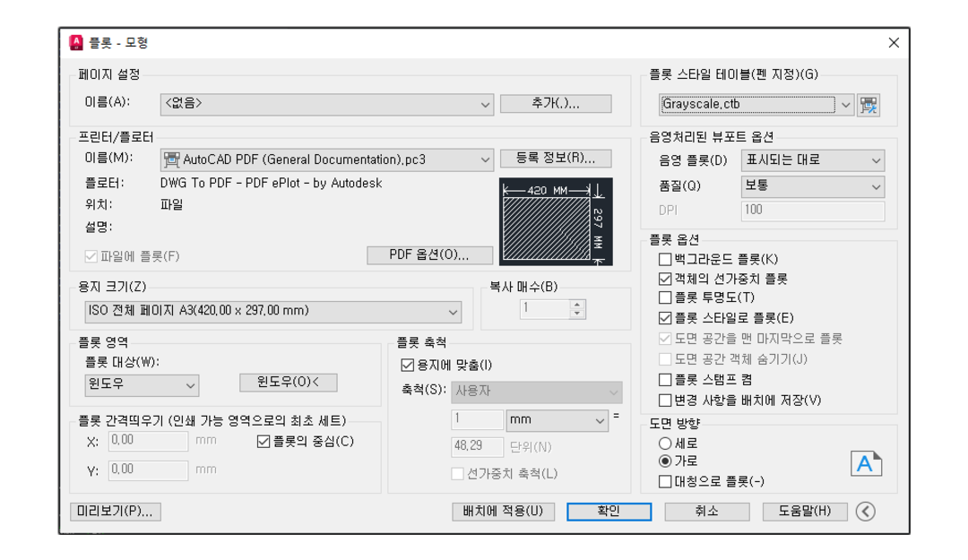This screenshot has width=968, height=560.
Task: Toggle 플롯 스타일로 플롯(E) checkbox
Action: coord(665,318)
